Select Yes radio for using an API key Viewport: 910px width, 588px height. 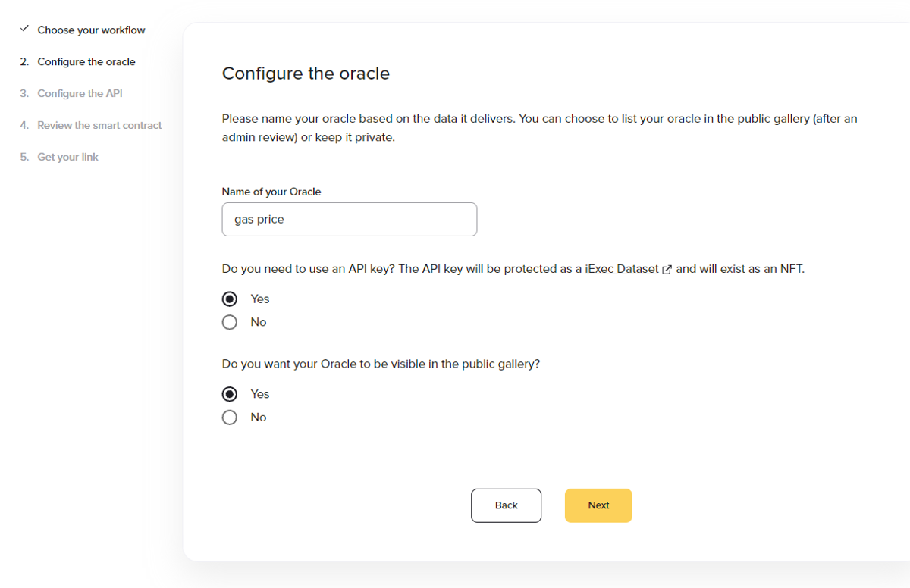coord(230,299)
